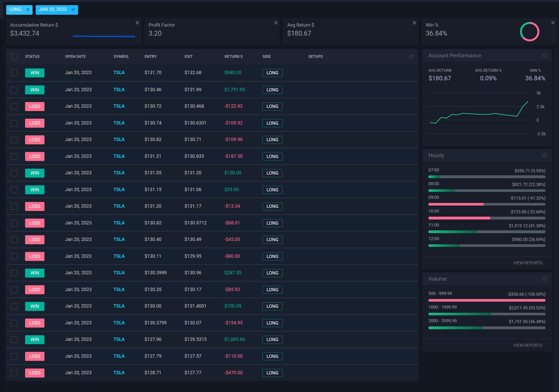Click the LONG side button on the $980.00 trade
This screenshot has height=392, width=559.
272,73
